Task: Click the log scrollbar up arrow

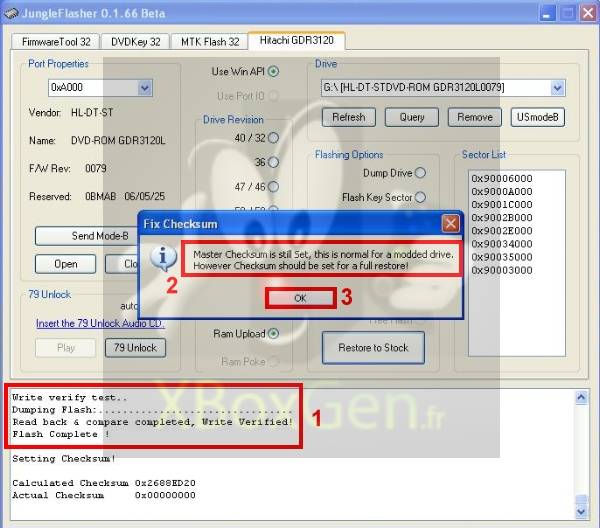Action: point(581,398)
